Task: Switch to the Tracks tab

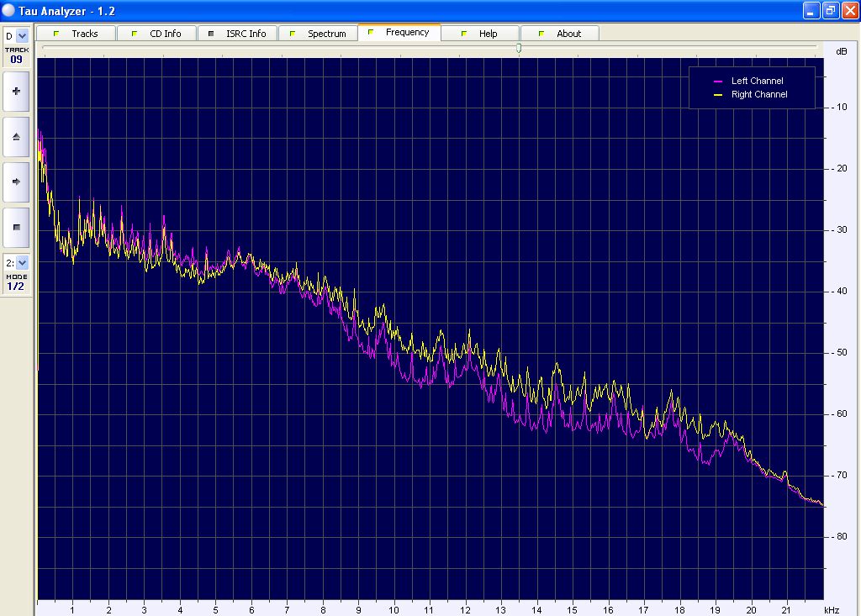Action: point(84,34)
